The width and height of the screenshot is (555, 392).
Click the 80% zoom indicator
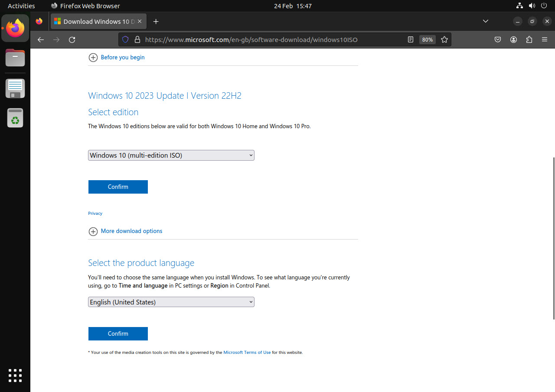pyautogui.click(x=427, y=39)
